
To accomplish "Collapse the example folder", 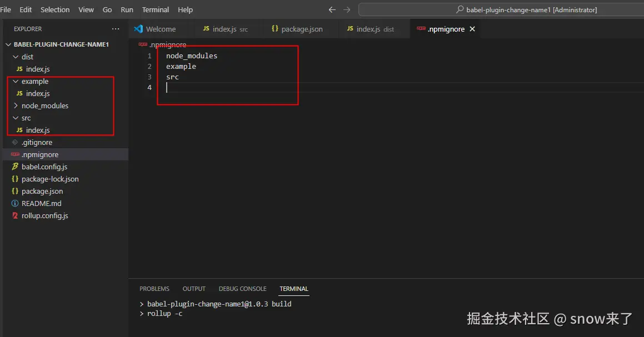I will 16,81.
